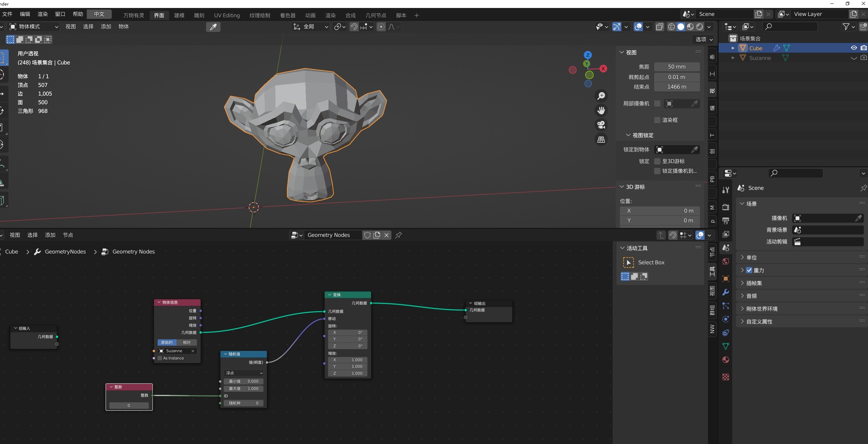Screen dimensions: 868x444
Task: Click the zoom magnifier icon in viewport
Action: point(601,96)
